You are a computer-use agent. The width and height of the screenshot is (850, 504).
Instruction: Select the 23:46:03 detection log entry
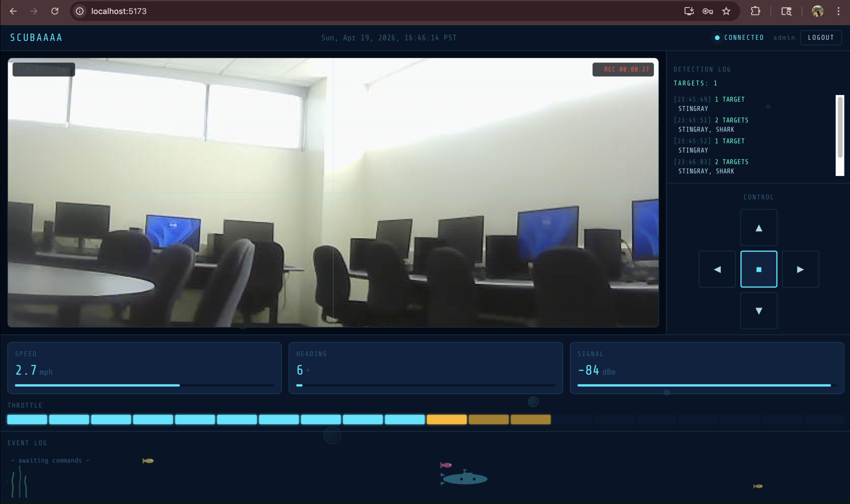711,166
